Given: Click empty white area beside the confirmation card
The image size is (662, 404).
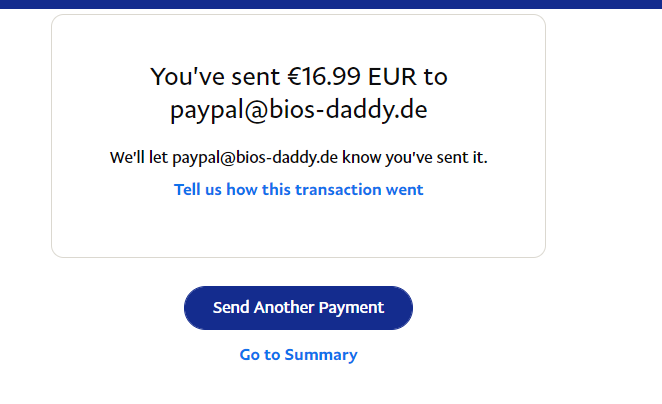Looking at the screenshot, I should (604, 135).
